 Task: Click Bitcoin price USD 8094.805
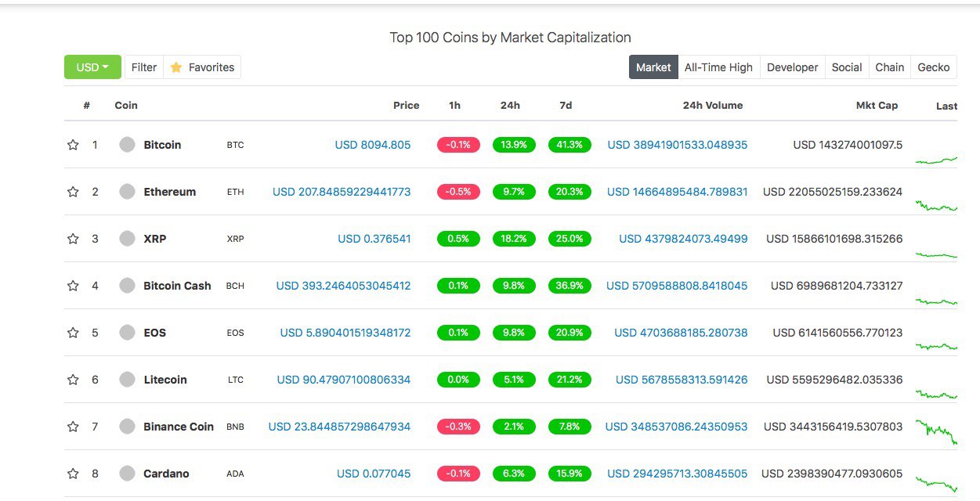pos(373,145)
